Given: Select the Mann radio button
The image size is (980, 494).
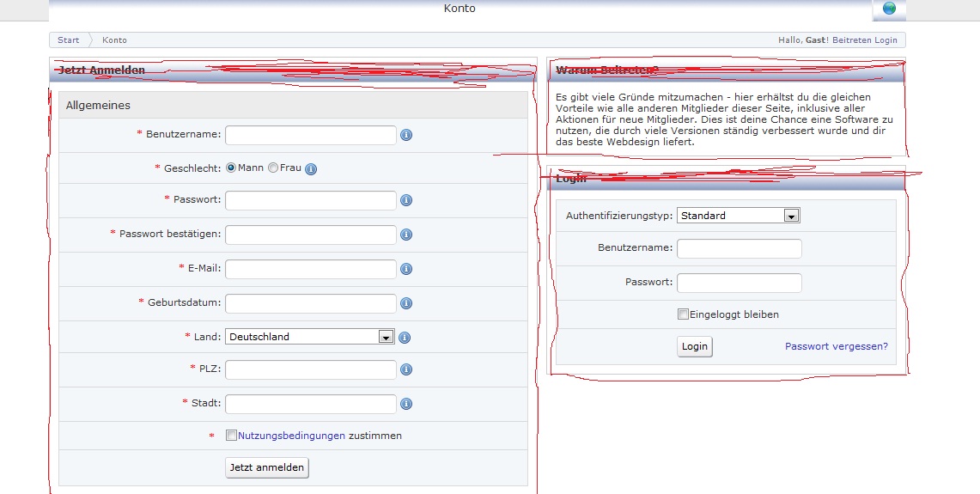Looking at the screenshot, I should [x=231, y=168].
